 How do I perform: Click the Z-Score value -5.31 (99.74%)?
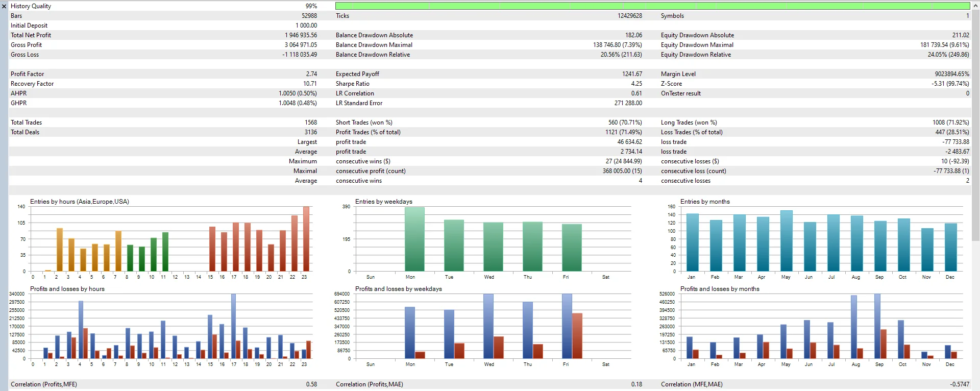(x=950, y=84)
